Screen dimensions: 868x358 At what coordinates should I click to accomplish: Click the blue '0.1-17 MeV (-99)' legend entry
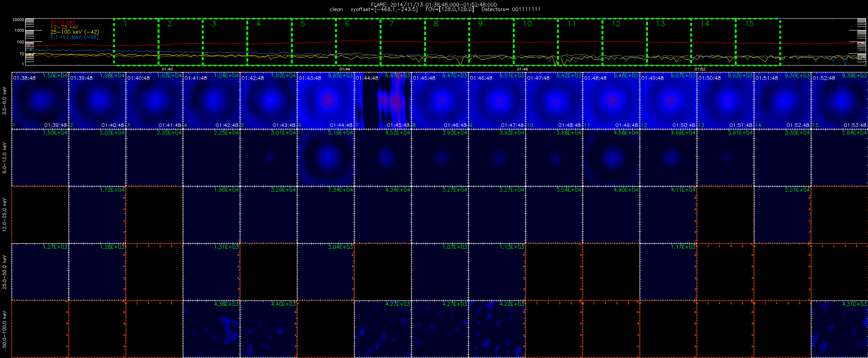coord(74,37)
